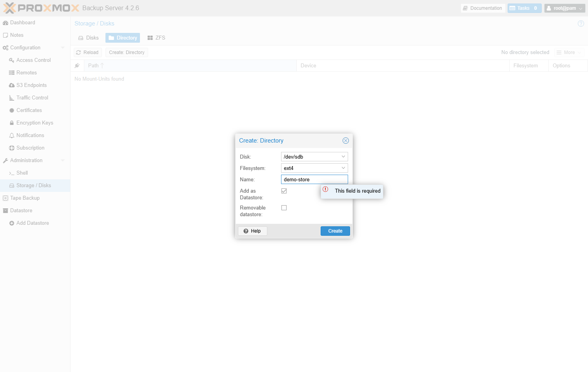Switch to the ZFS tab
This screenshot has height=372, width=588.
pos(156,38)
